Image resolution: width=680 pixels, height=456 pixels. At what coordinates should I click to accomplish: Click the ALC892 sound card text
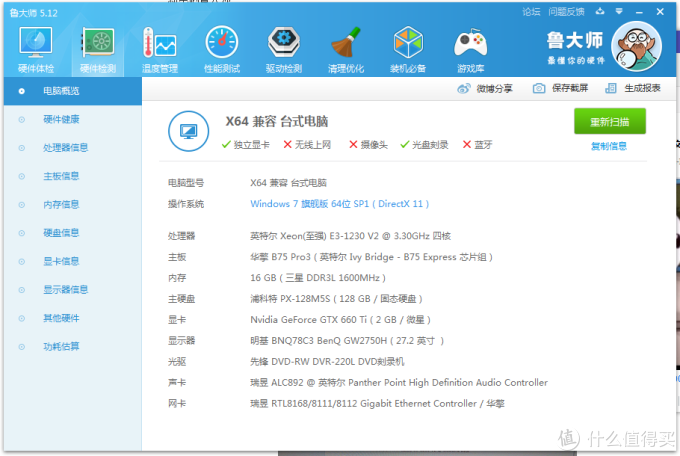399,383
